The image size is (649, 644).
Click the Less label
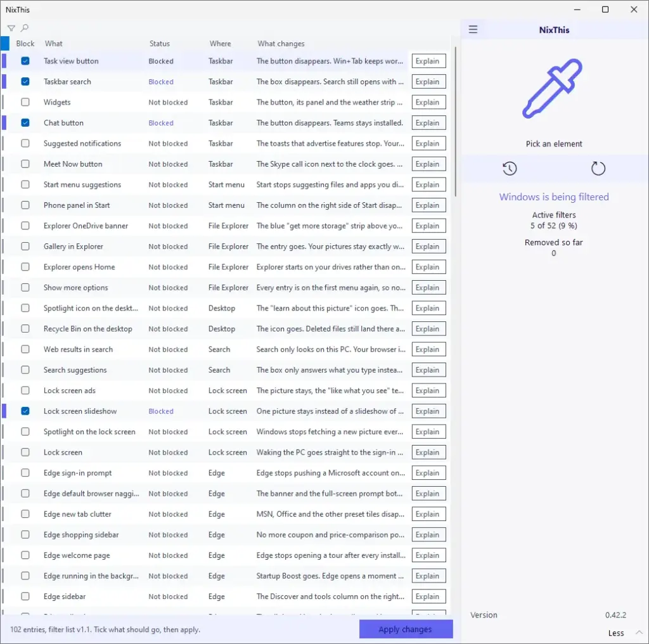(616, 633)
